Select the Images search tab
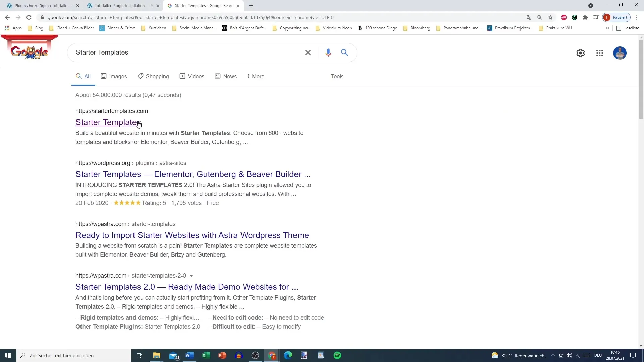Viewport: 644px width, 362px height. coord(114,76)
